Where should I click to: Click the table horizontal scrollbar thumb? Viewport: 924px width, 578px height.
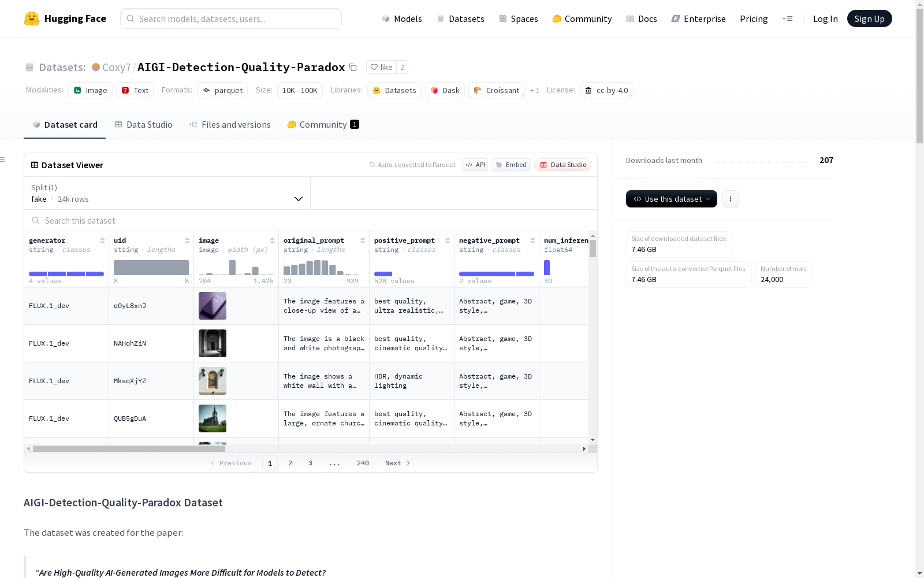[129, 449]
